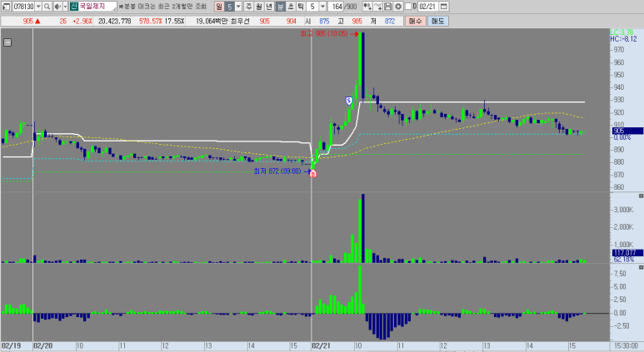Viewport: 644px width, 352px height.
Task: Click the current price tag 905 on price axis
Action: point(627,131)
